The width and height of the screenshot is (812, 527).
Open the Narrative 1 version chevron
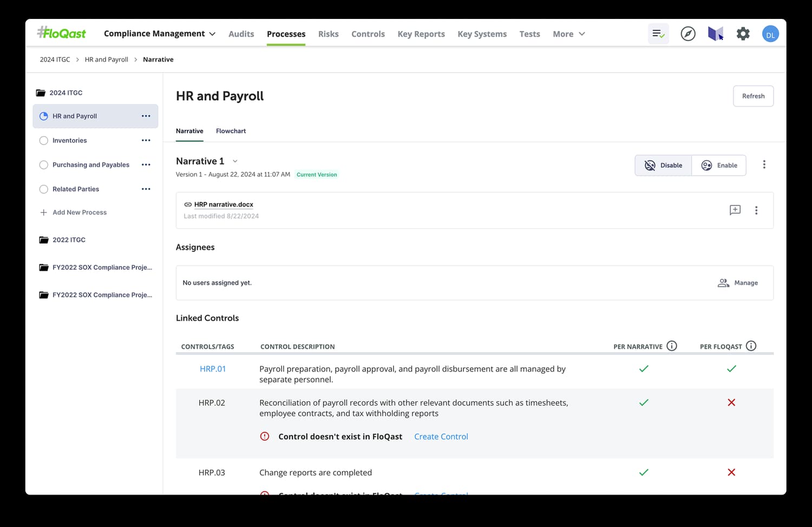235,161
